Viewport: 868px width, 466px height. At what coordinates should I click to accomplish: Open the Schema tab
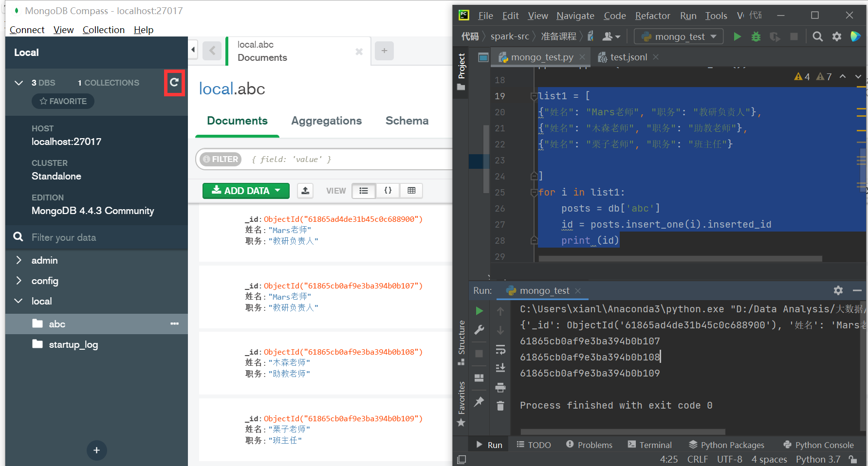click(407, 121)
